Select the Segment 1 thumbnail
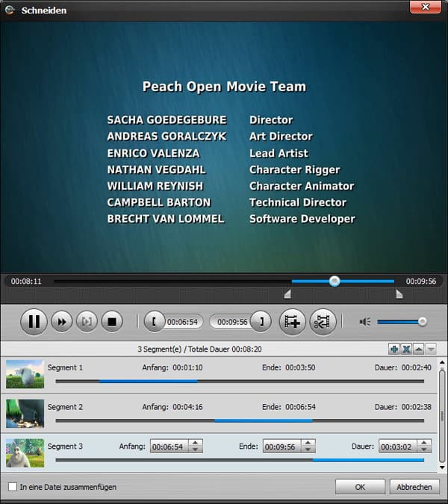 point(25,373)
